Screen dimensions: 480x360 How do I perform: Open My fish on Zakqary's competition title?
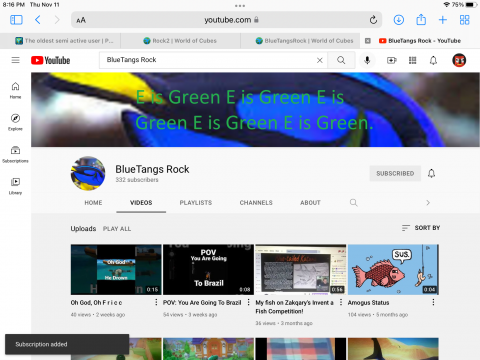[x=294, y=307]
